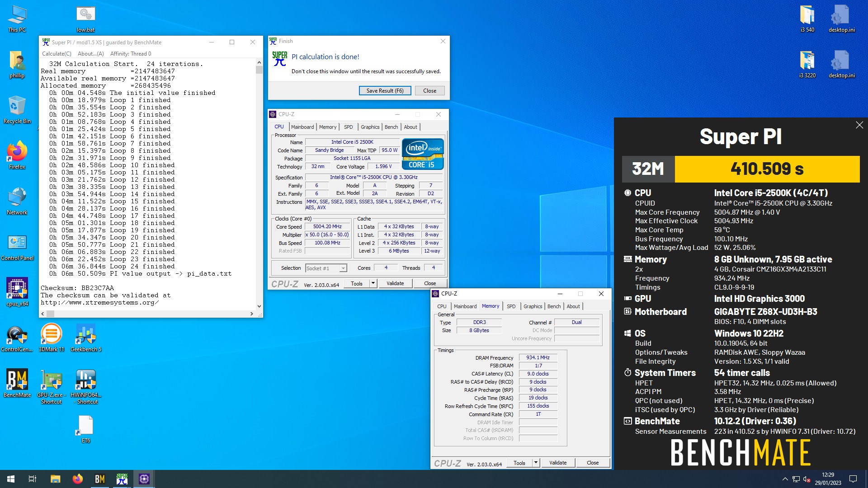Screen dimensions: 868x488
Task: Click Super PI horizontal scrollbar right arrow
Action: [x=252, y=314]
